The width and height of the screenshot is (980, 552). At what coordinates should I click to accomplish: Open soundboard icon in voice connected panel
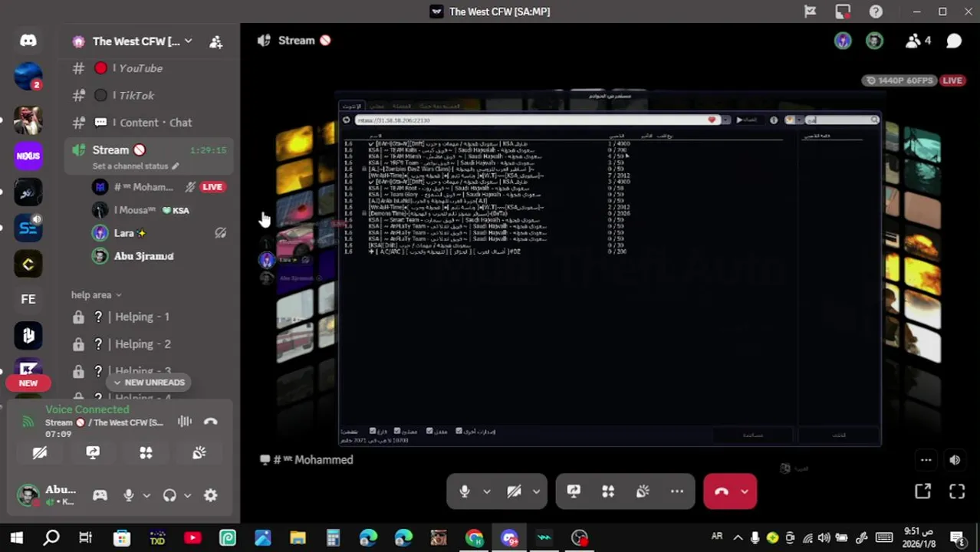199,453
